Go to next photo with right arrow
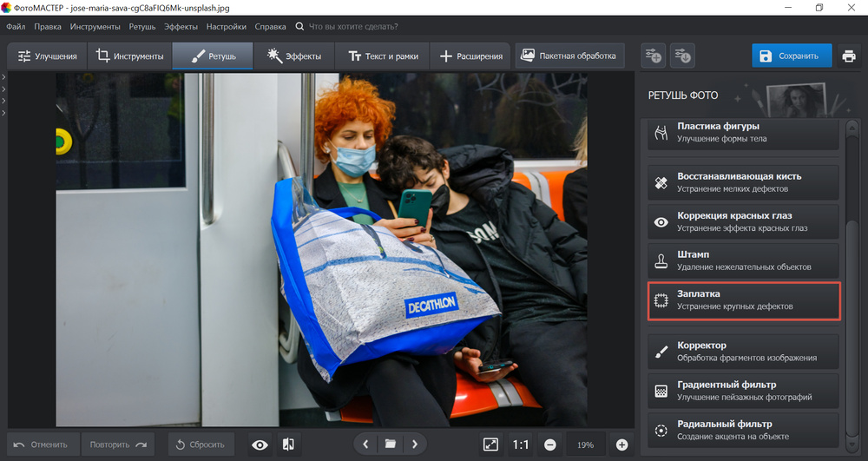868x461 pixels. [415, 445]
